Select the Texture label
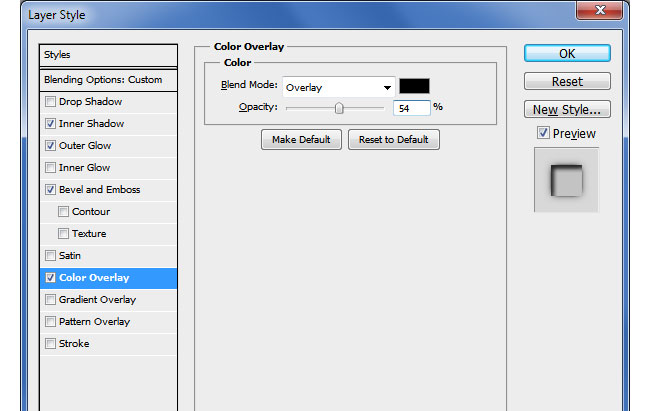 point(89,233)
